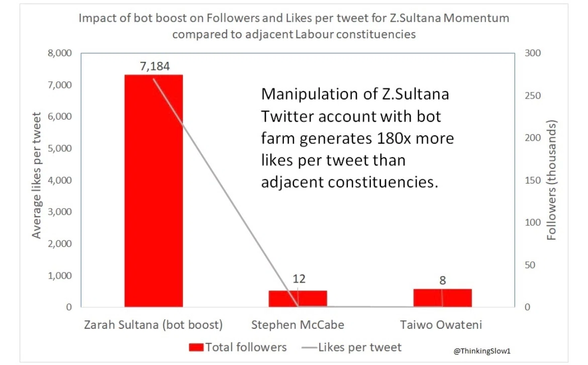Click the Zarah Sultana (bot boost) category label
This screenshot has height=365, width=588.
pyautogui.click(x=153, y=324)
